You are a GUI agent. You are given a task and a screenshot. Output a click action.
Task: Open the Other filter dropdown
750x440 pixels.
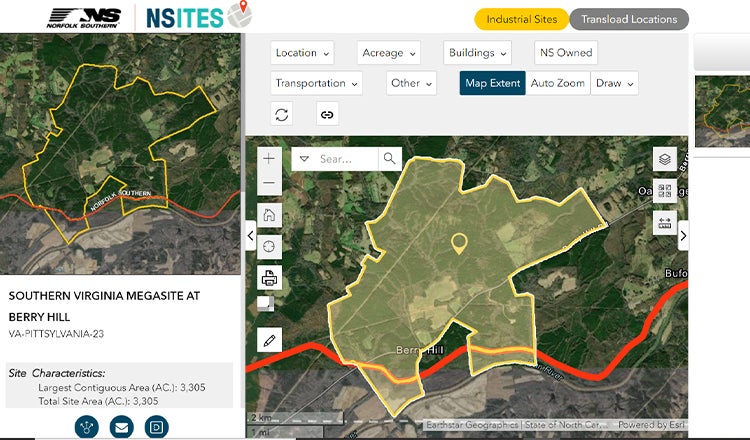[x=411, y=83]
